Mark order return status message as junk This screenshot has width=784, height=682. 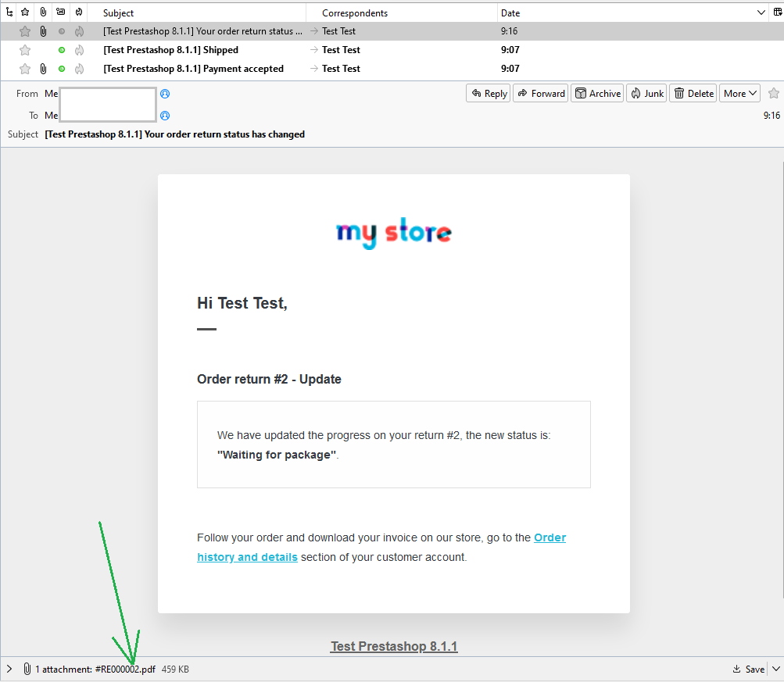[x=79, y=31]
